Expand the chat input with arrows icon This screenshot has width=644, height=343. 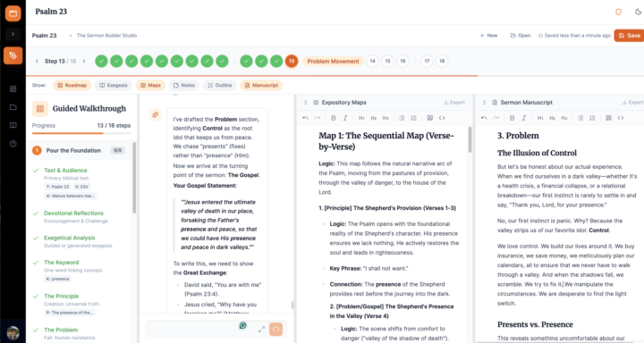(x=261, y=330)
